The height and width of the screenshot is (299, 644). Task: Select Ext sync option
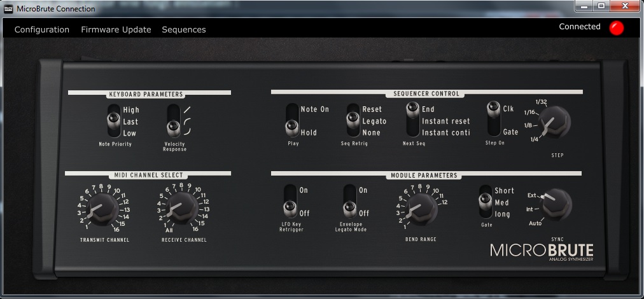point(531,195)
